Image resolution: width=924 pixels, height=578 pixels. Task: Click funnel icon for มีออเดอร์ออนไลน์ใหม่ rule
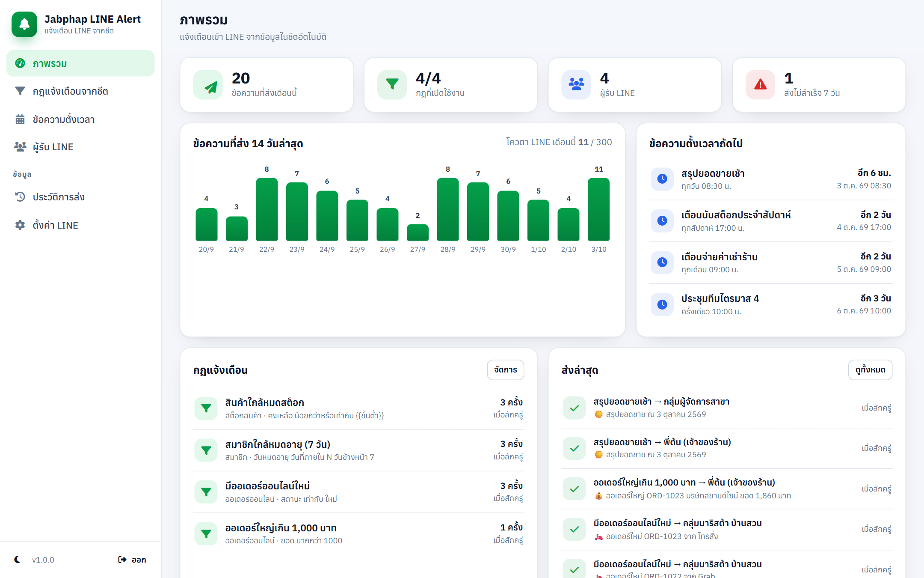pos(206,492)
